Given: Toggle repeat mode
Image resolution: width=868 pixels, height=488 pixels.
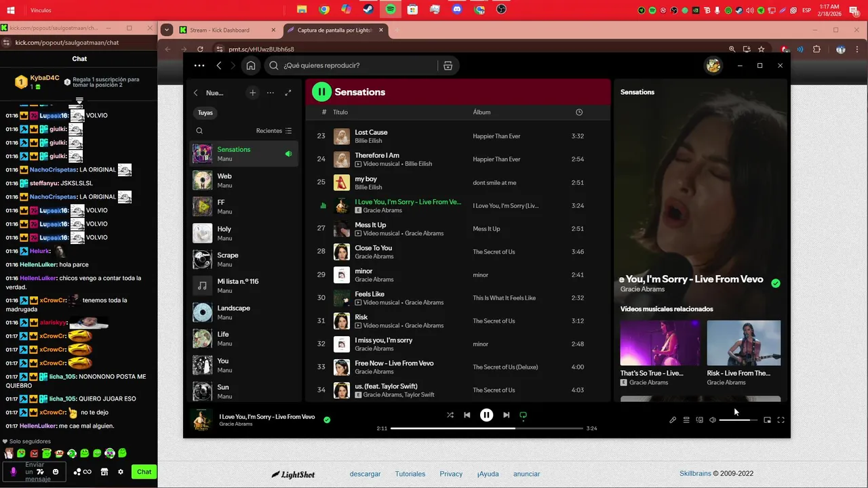Looking at the screenshot, I should [523, 415].
